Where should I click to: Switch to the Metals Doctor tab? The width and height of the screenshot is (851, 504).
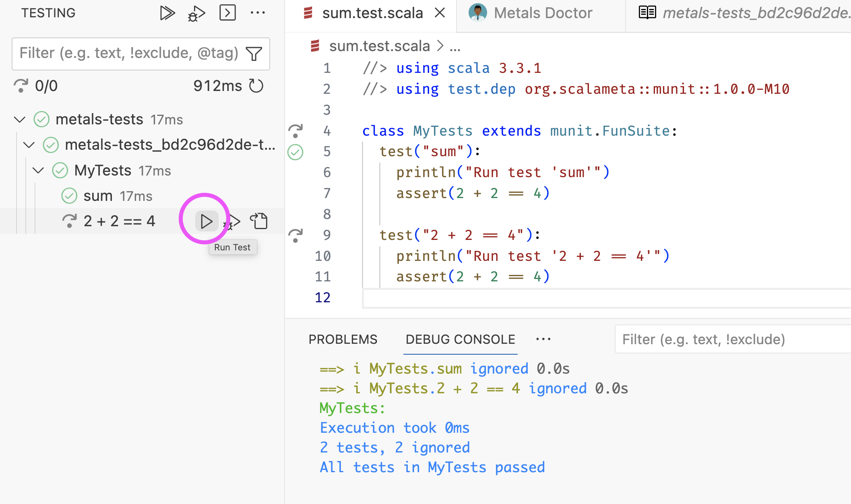coord(542,13)
